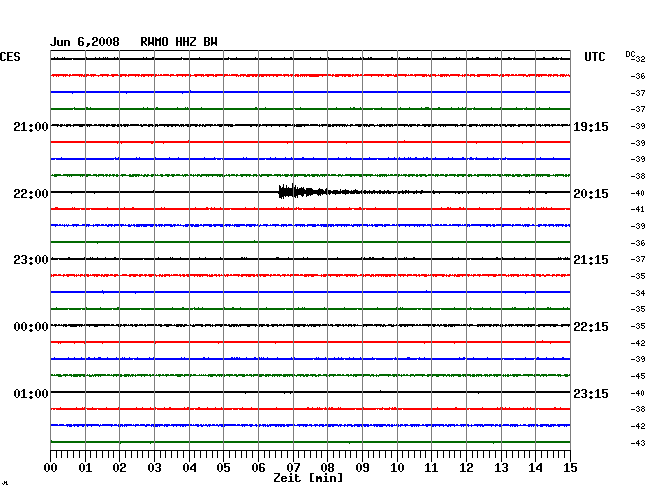Click minute tick label 12
The height and width of the screenshot is (494, 650).
point(466,468)
